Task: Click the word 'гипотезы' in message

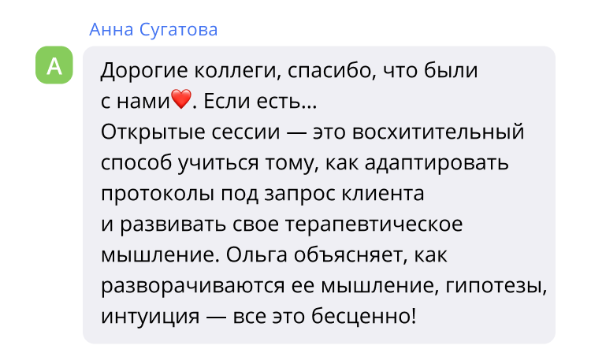Action: pyautogui.click(x=496, y=287)
